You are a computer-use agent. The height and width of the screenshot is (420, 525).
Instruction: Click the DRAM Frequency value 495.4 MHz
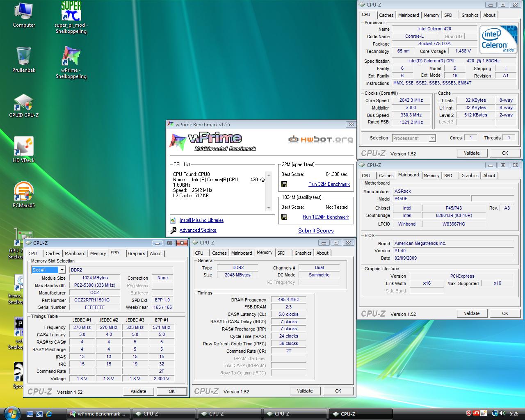click(288, 299)
